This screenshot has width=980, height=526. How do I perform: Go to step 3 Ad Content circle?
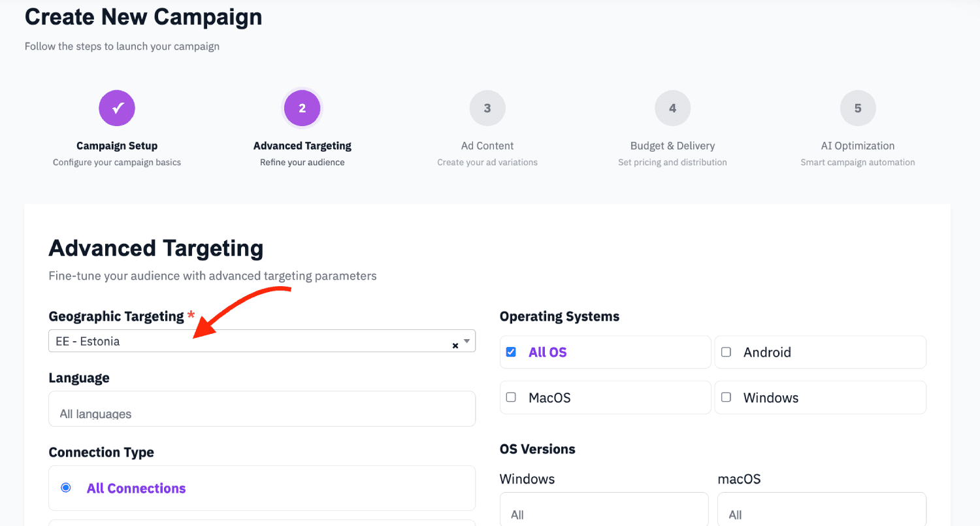487,108
